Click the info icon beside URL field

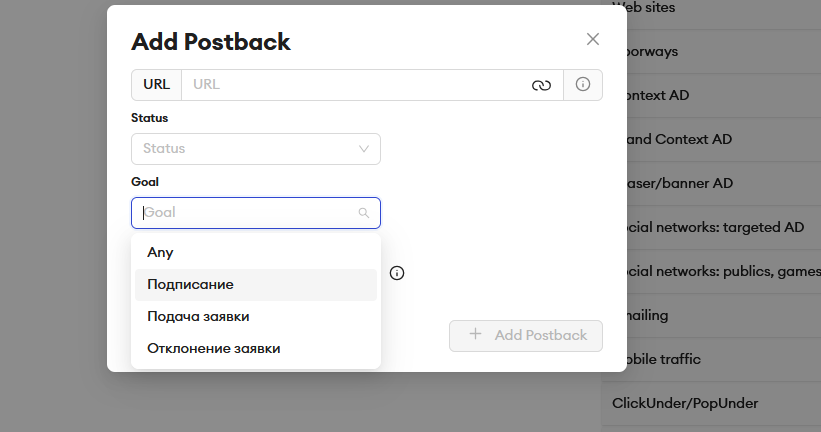(x=583, y=84)
